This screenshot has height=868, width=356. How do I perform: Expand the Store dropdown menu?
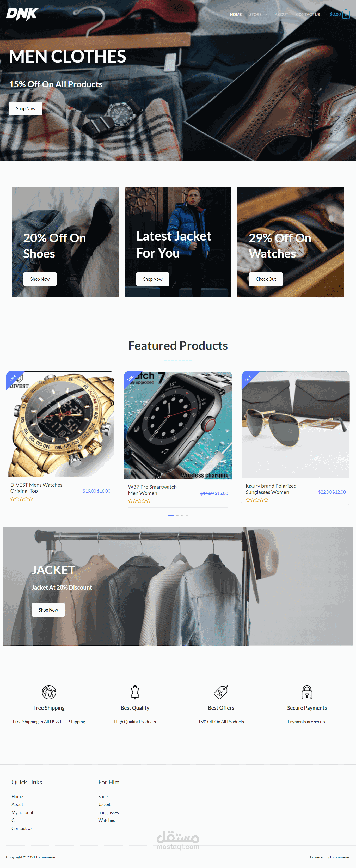coord(258,15)
